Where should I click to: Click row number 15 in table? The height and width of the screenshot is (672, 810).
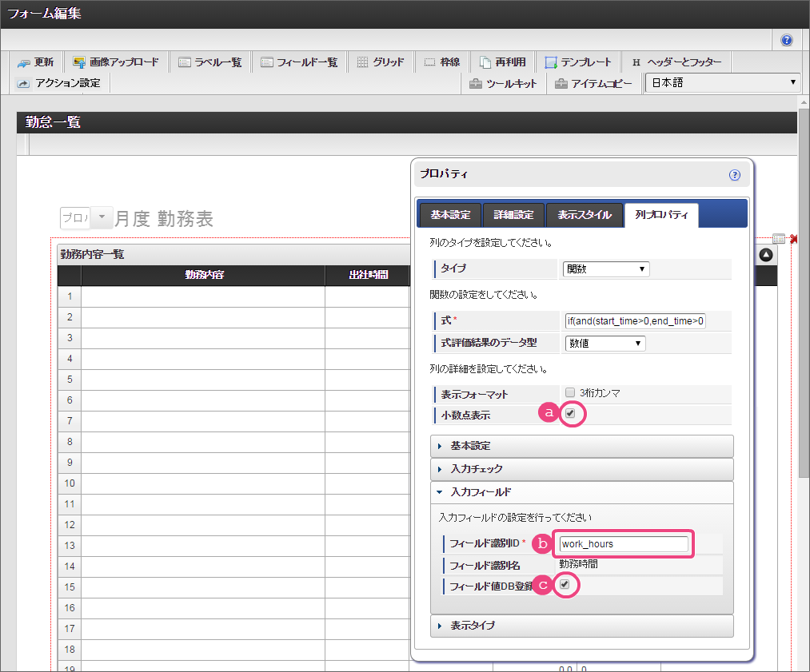[70, 587]
